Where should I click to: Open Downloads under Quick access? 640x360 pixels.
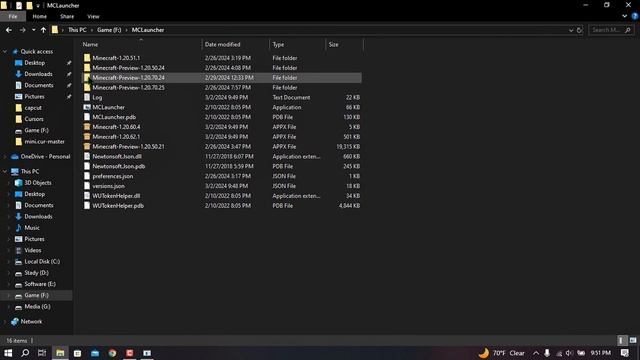pos(38,74)
